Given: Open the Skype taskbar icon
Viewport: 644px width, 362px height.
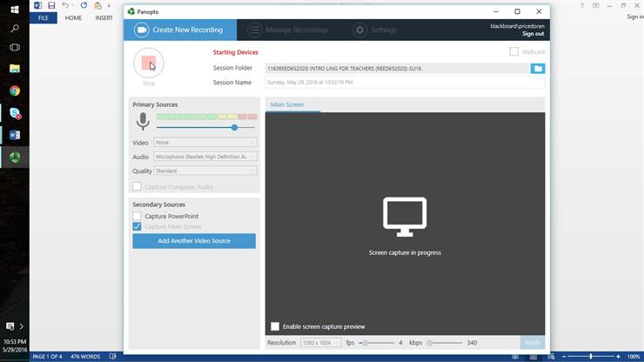Looking at the screenshot, I should (15, 113).
